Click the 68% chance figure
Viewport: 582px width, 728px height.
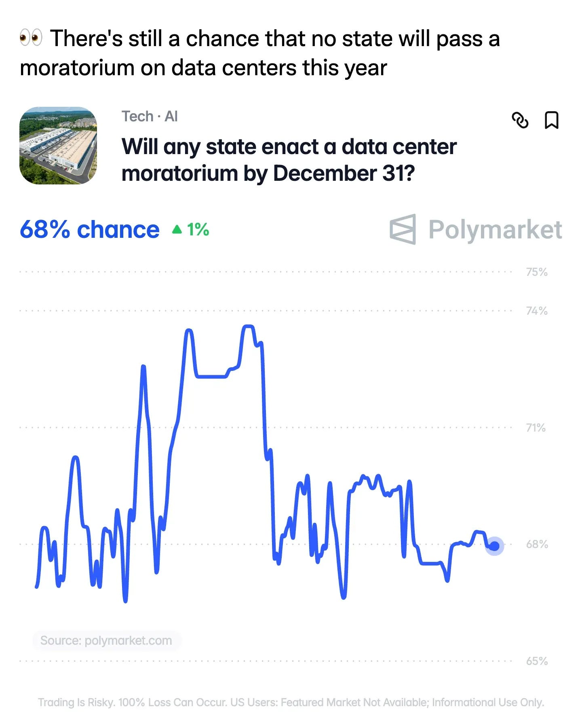tap(90, 230)
